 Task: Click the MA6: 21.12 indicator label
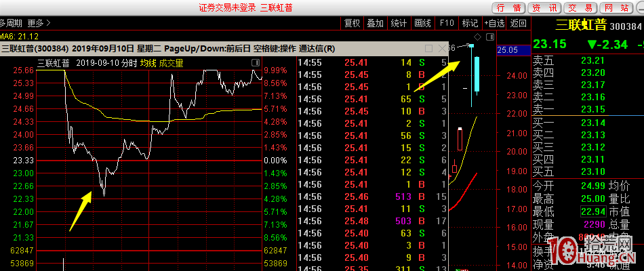pyautogui.click(x=19, y=36)
